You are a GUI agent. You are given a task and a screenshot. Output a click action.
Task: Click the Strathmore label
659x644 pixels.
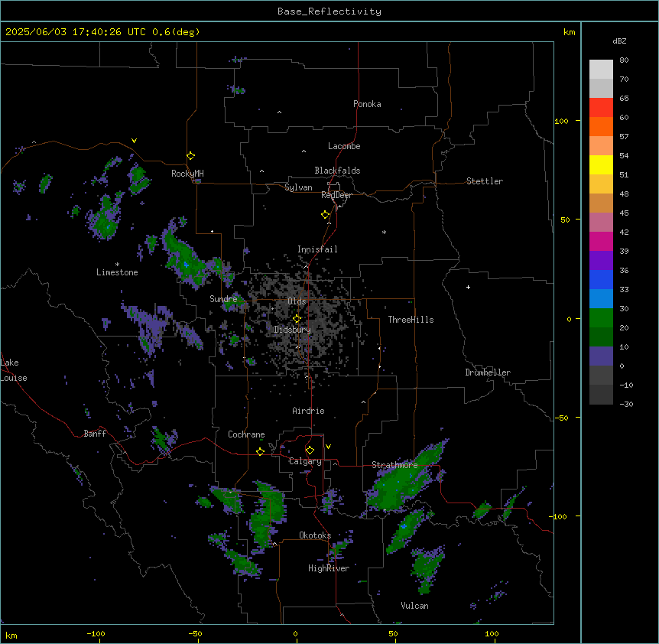[x=394, y=465]
